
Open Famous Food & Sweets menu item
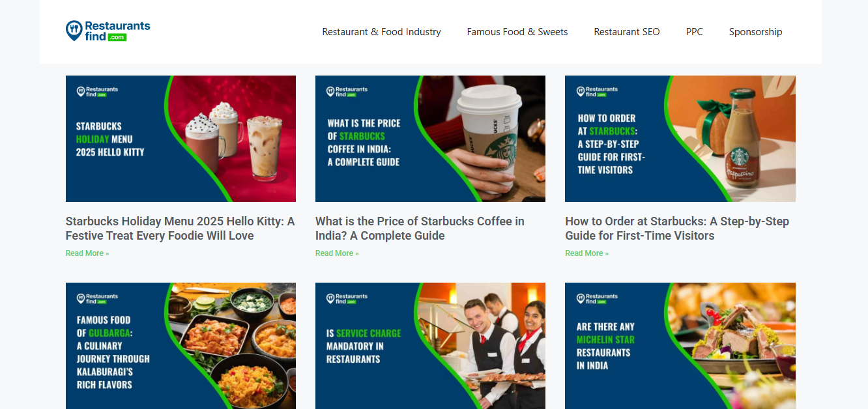tap(517, 32)
